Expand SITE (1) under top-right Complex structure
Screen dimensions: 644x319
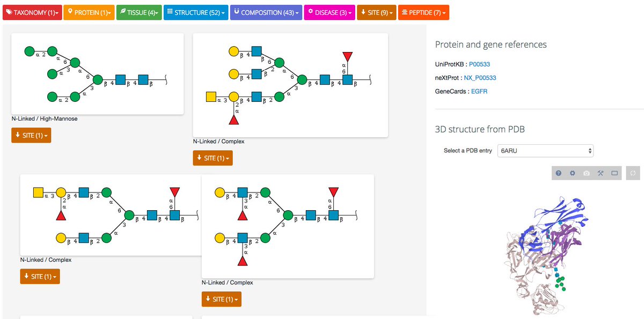coord(213,158)
